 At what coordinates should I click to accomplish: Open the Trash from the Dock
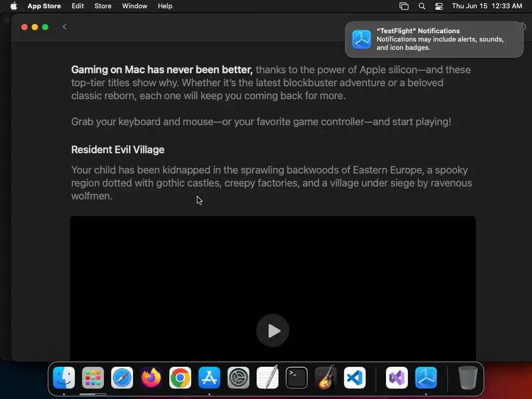point(468,378)
